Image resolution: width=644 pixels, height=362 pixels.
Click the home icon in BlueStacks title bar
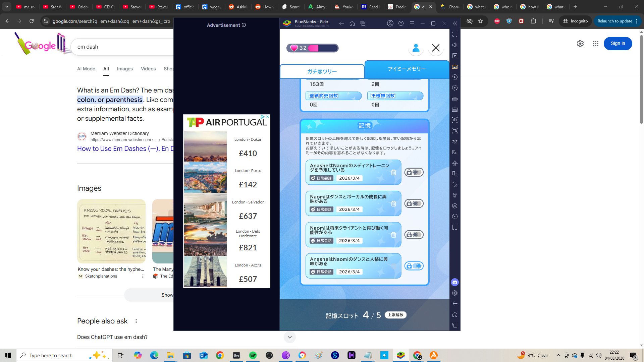[x=352, y=23]
